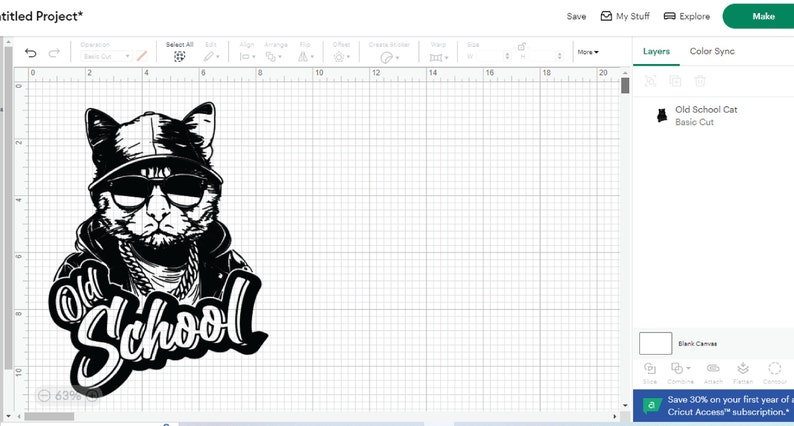Viewport: 794px width, 426px height.
Task: Click the width size field
Action: [x=488, y=56]
